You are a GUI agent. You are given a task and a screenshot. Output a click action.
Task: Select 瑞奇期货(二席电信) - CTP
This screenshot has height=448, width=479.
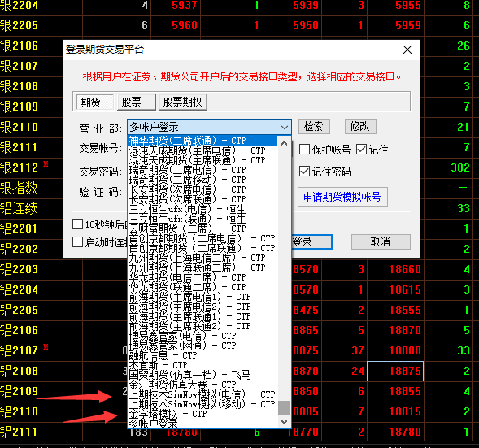(x=202, y=170)
